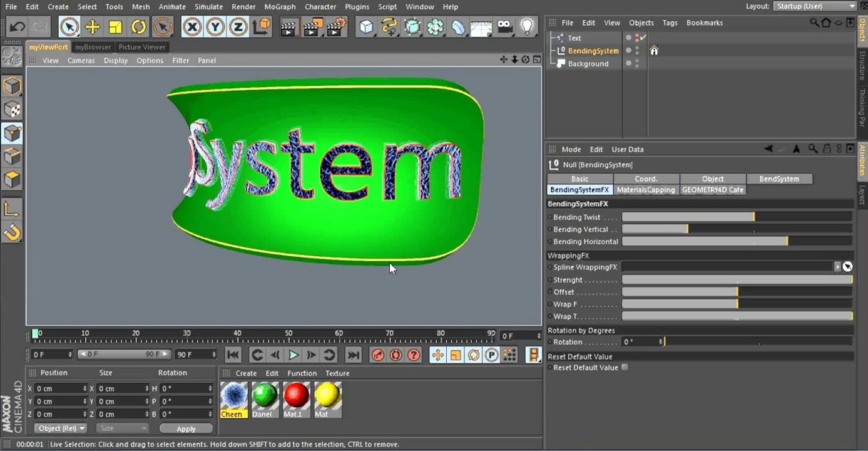Open the Basic attribute tab

click(x=580, y=179)
